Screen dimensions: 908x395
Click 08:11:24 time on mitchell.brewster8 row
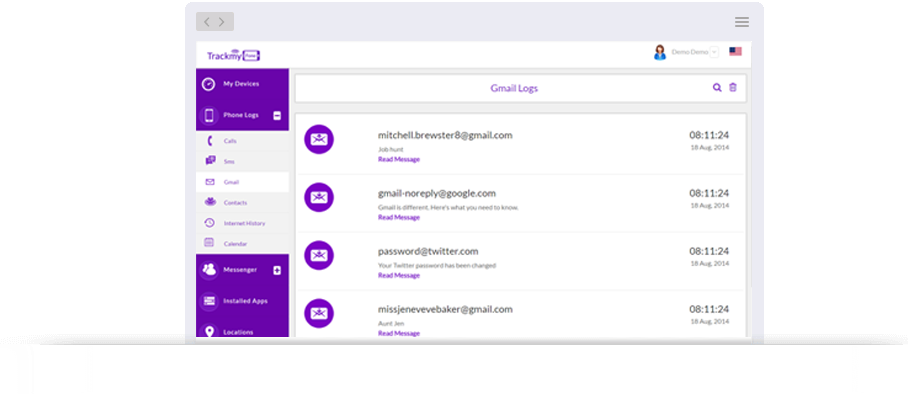[709, 135]
